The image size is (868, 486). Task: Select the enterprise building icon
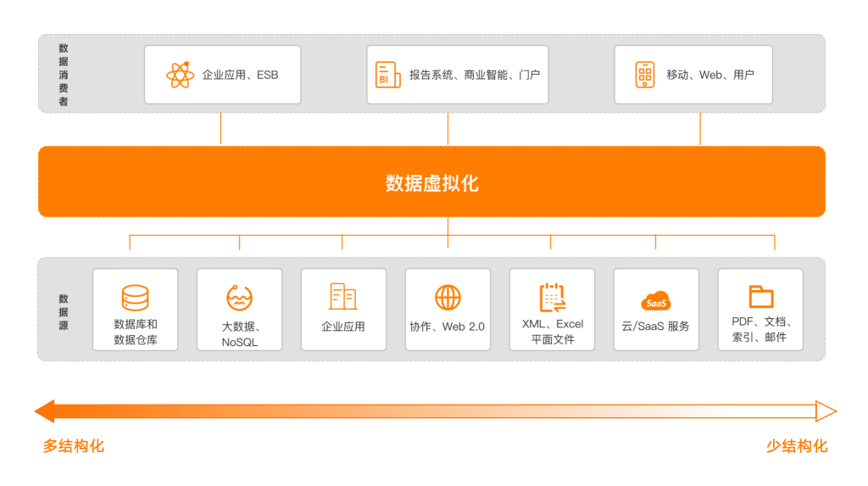coord(343,297)
